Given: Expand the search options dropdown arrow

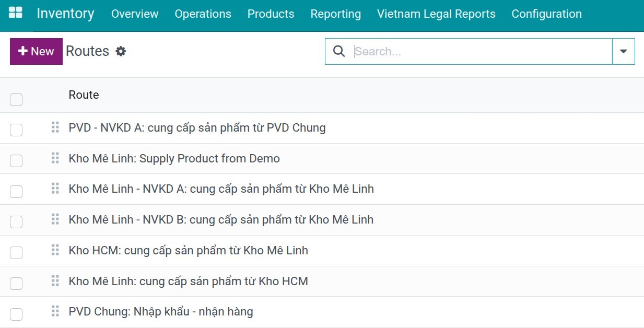Looking at the screenshot, I should tap(623, 51).
